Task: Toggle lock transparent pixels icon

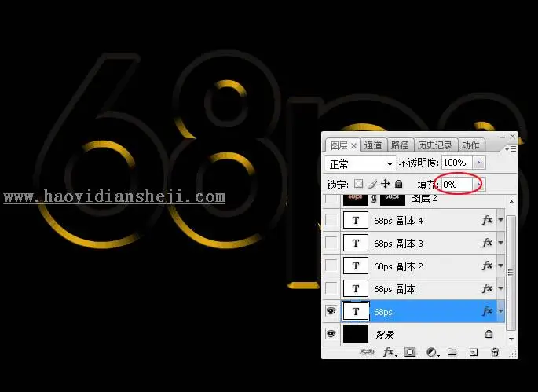Action: click(359, 184)
